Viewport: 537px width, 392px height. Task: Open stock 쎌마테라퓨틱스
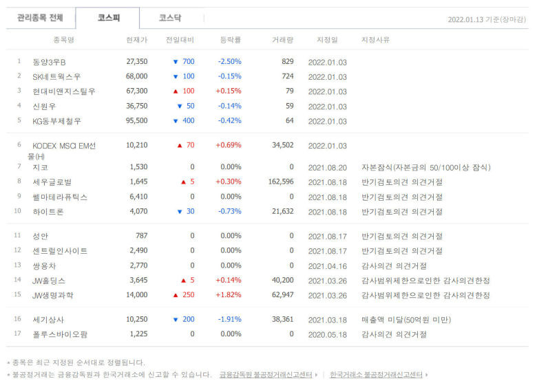(60, 197)
